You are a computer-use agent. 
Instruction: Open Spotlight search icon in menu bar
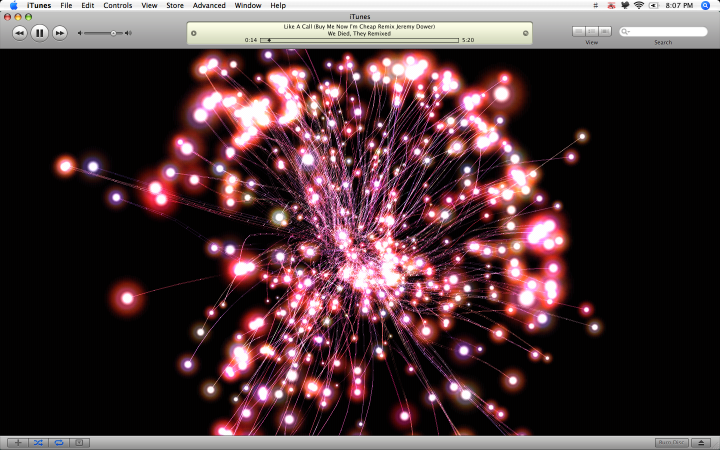(x=705, y=6)
